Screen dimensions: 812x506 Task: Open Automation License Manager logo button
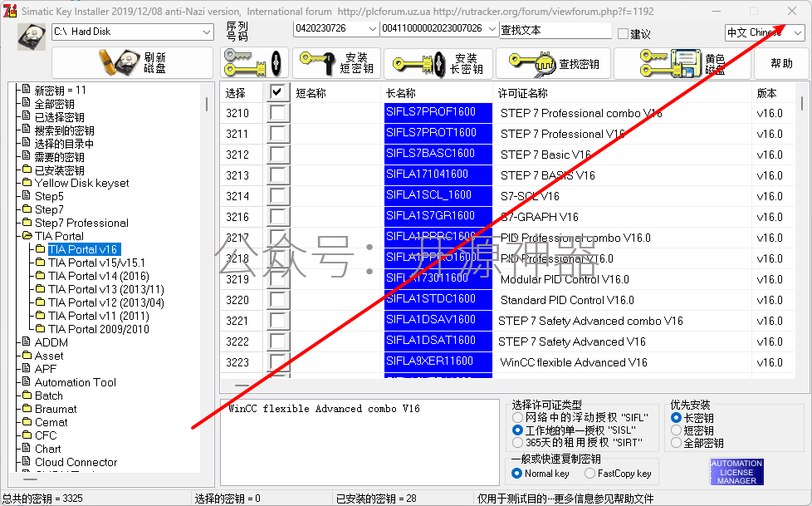tap(736, 472)
